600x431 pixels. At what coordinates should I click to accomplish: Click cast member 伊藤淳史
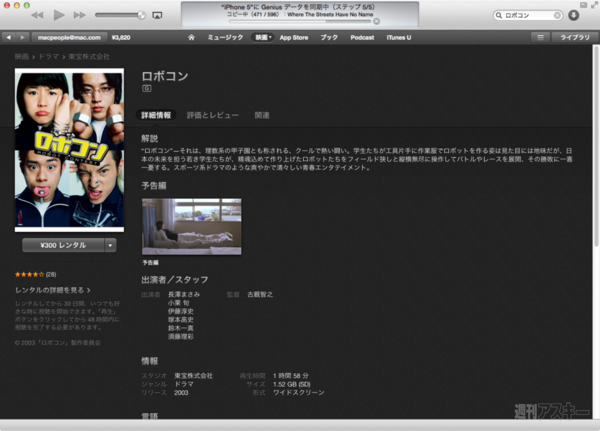(x=181, y=311)
